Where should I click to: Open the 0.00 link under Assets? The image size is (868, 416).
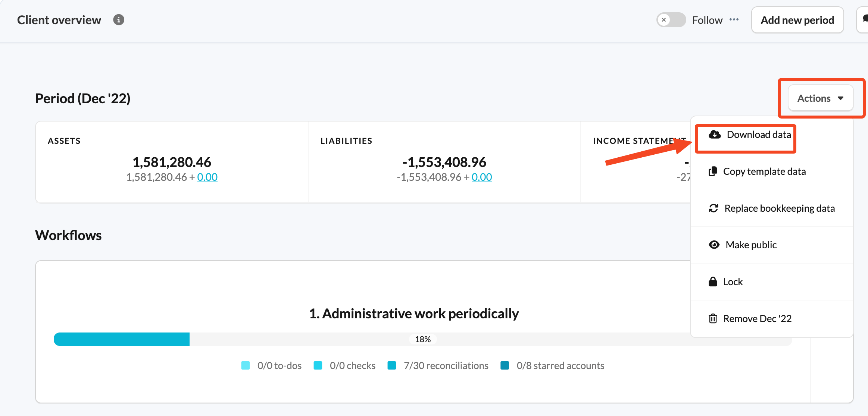207,177
